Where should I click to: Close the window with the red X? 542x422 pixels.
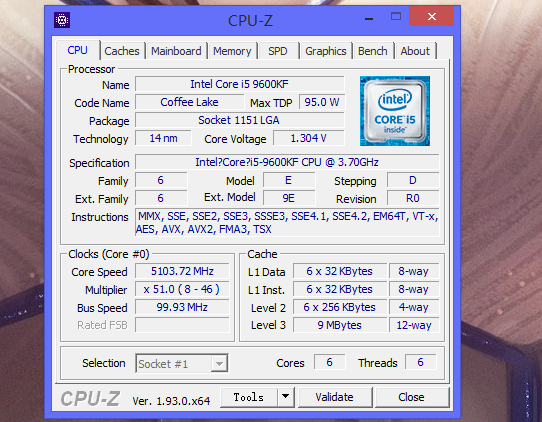431,16
